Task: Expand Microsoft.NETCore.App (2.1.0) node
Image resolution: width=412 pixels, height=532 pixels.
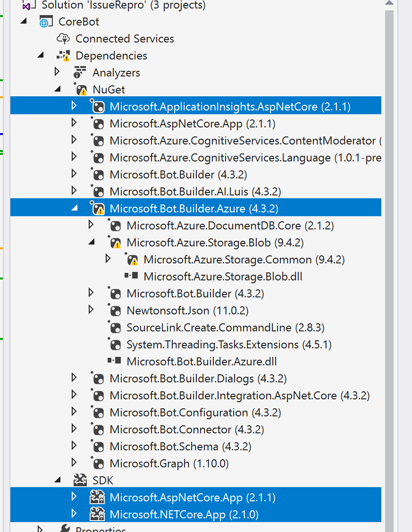Action: [x=74, y=513]
